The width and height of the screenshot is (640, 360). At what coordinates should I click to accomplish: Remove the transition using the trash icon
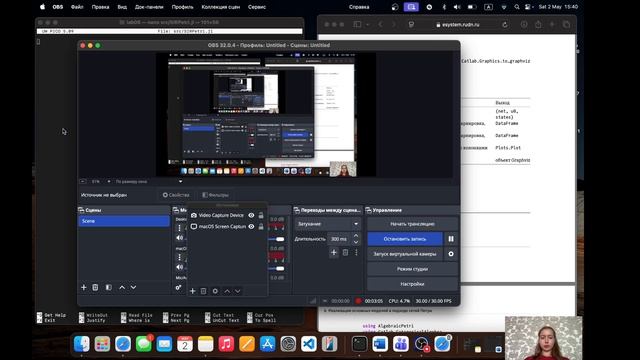coord(345,253)
